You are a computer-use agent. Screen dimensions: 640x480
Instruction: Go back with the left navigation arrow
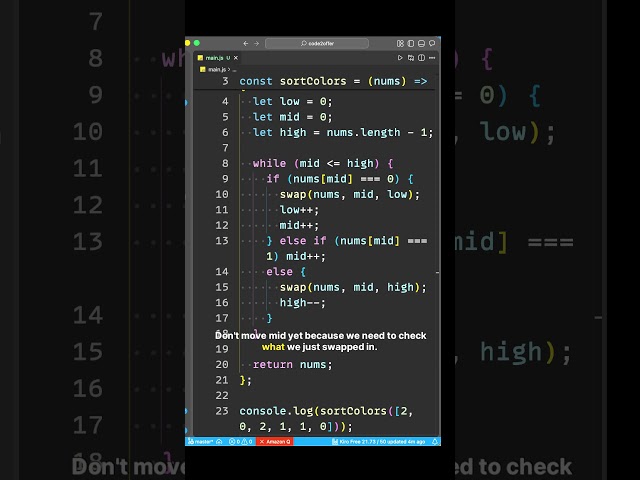pos(246,43)
